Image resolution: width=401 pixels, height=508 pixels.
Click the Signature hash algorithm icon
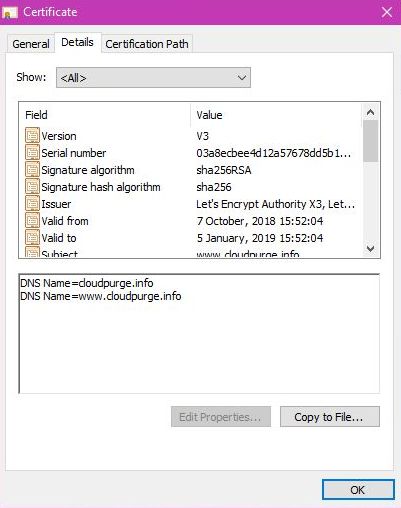[x=32, y=187]
